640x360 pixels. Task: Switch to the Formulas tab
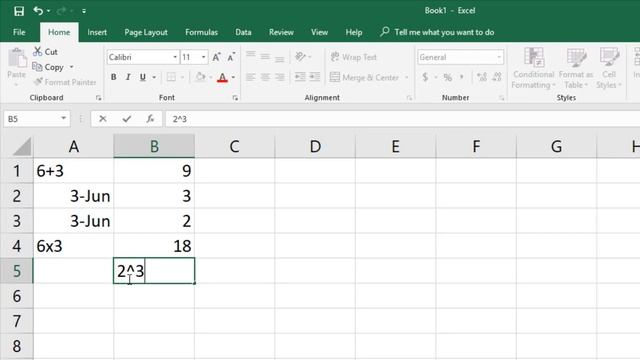point(201,32)
